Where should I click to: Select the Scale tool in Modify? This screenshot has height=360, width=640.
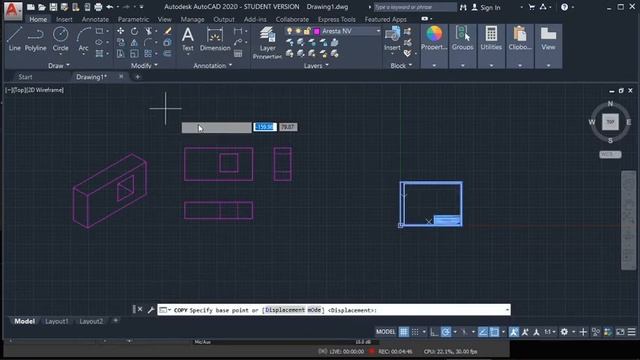134,53
